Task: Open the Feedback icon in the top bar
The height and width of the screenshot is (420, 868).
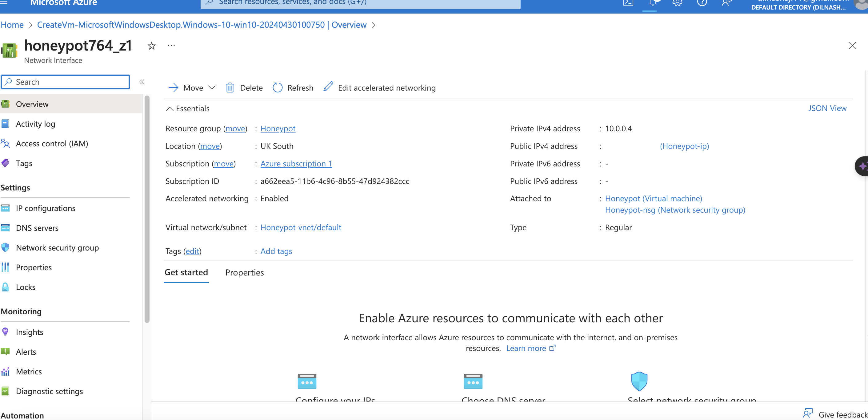Action: coord(726,3)
